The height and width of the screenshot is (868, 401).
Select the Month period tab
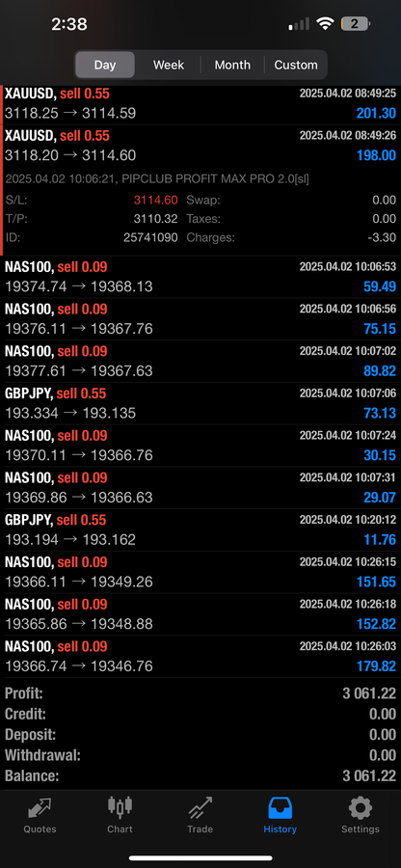232,65
